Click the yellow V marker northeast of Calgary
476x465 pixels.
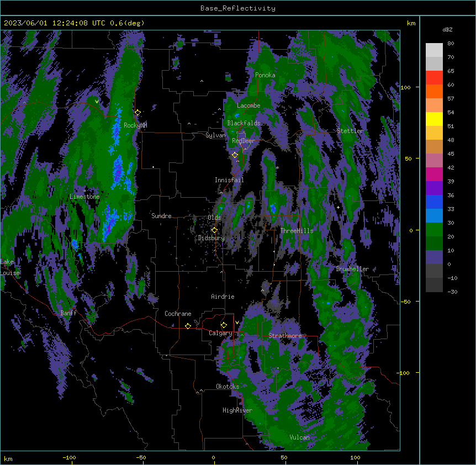(x=237, y=323)
